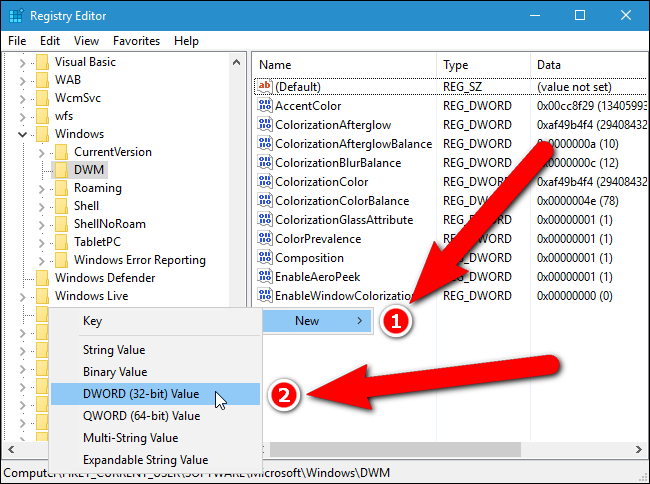650x484 pixels.
Task: Click the wfs folder icon
Action: 42,116
